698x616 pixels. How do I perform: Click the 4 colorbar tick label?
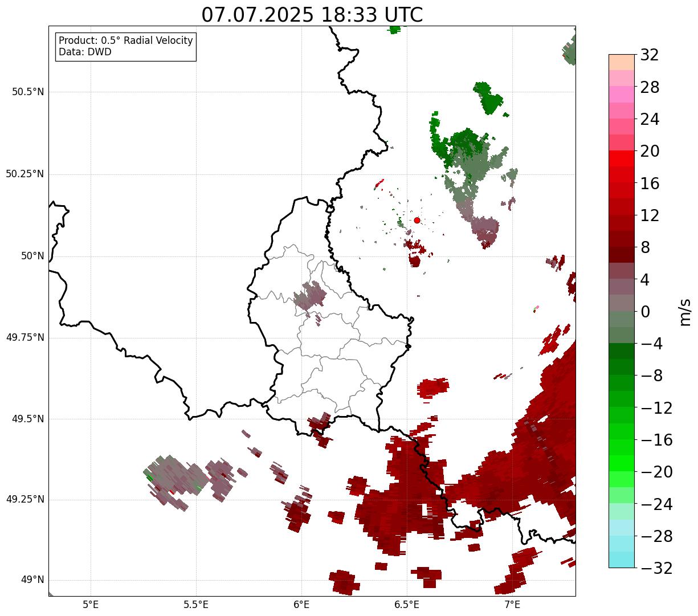645,280
